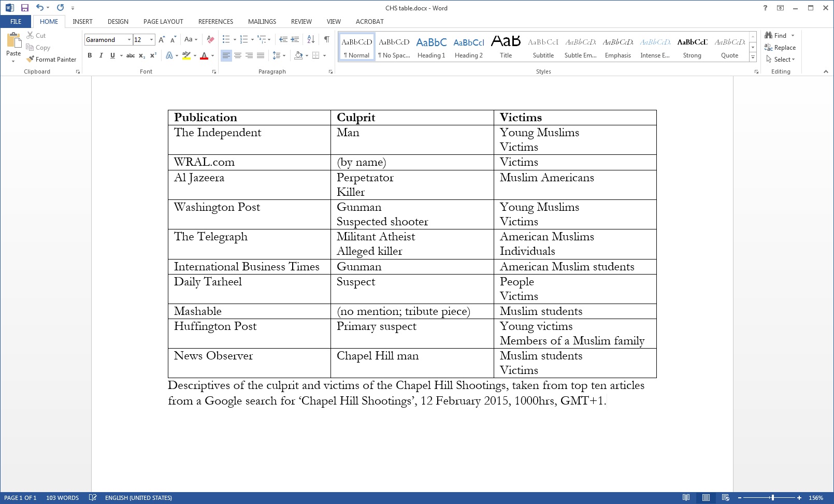Screen dimensions: 834x504
Task: Toggle Show/Hide paragraph marks
Action: (326, 39)
